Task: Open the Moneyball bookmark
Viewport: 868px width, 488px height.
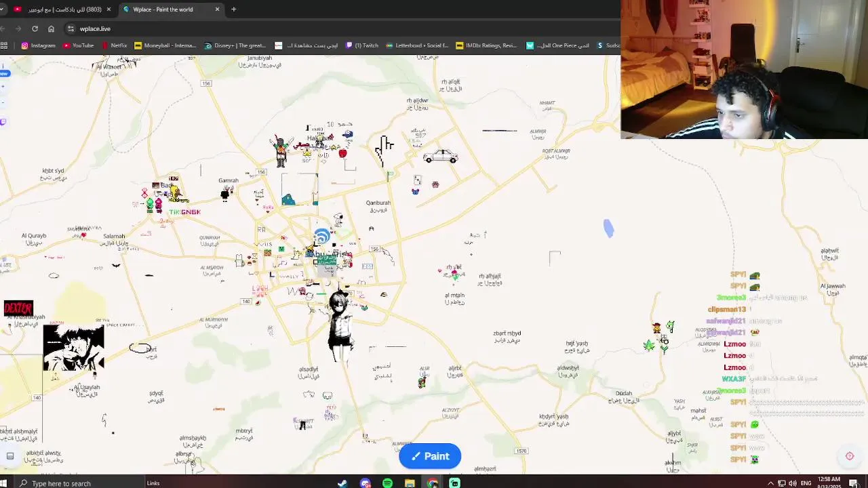Action: pos(165,45)
